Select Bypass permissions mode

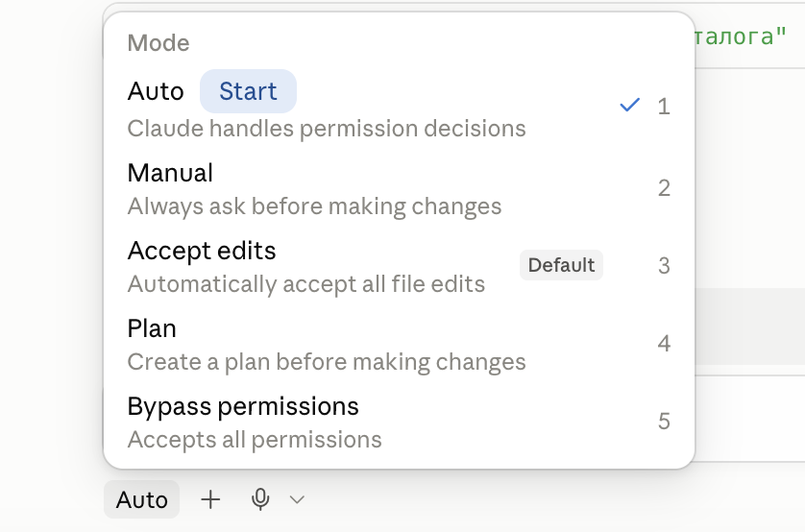point(399,423)
